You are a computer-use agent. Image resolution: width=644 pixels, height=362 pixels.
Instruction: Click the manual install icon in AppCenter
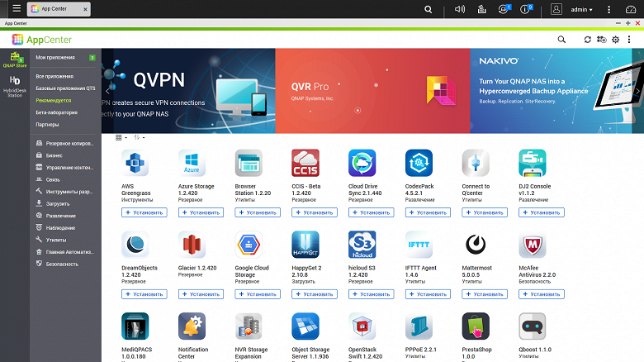(601, 40)
